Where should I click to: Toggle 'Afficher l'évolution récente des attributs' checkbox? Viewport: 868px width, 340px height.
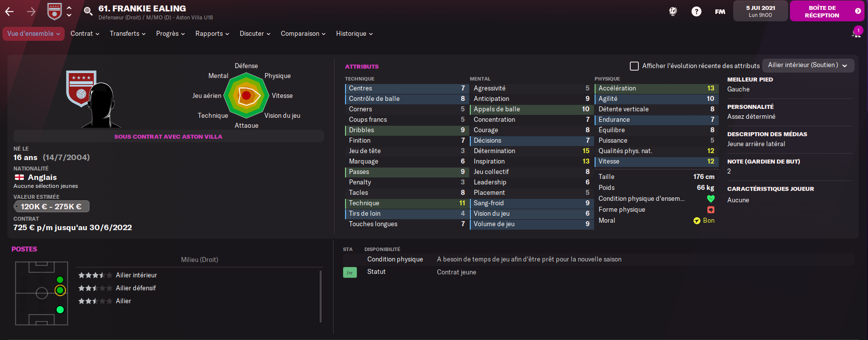(634, 66)
